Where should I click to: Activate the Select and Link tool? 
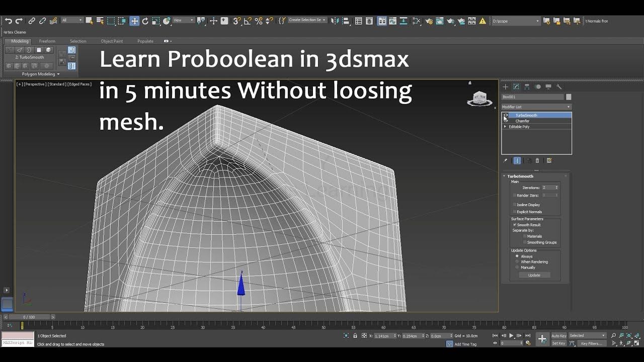pyautogui.click(x=32, y=21)
